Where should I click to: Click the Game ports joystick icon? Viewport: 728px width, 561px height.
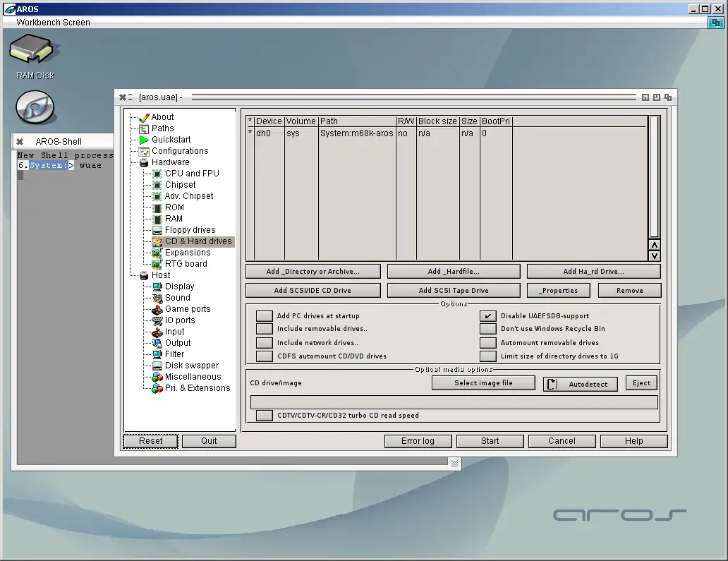[157, 309]
